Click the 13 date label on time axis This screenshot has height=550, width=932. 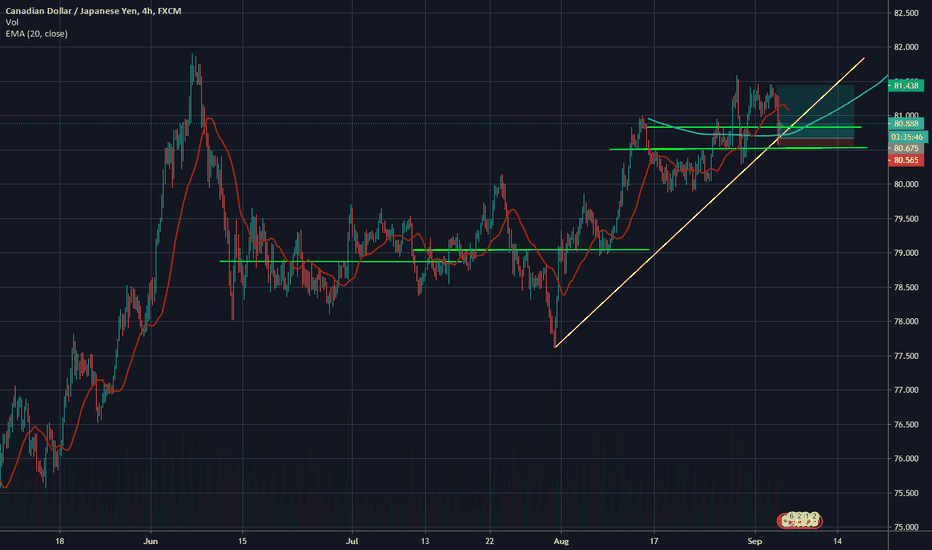425,541
